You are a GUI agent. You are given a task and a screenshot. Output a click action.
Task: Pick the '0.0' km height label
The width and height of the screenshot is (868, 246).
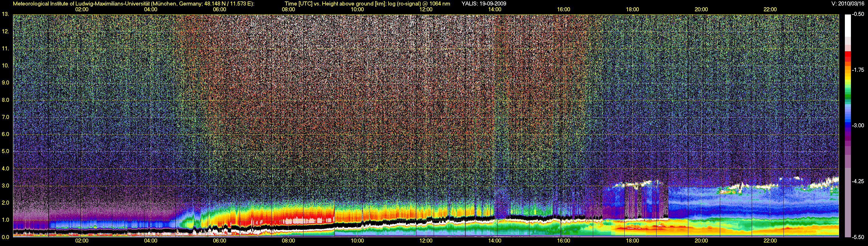[x=5, y=237]
